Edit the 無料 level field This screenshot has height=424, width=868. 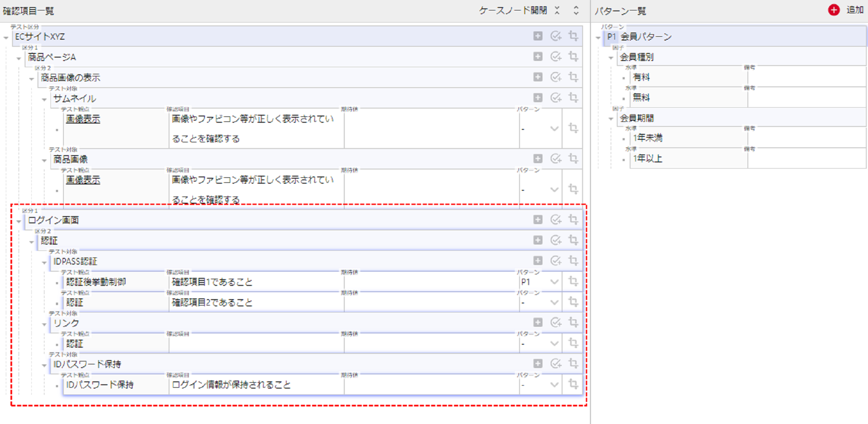click(x=688, y=98)
